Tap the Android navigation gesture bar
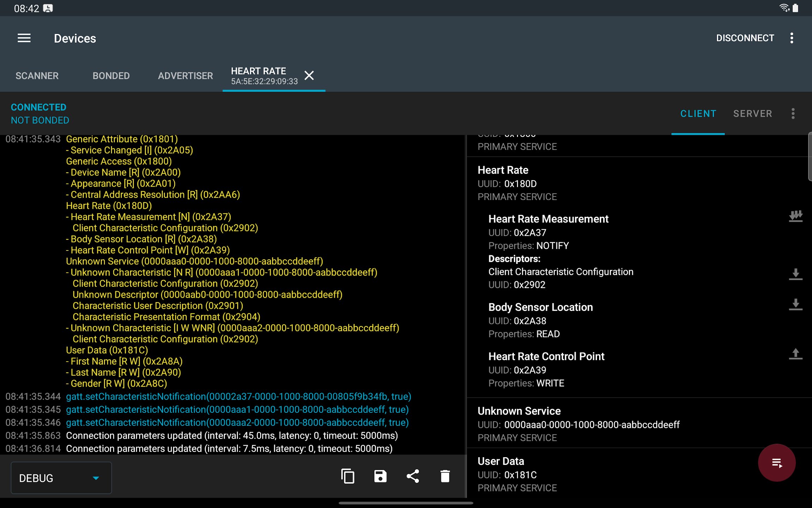This screenshot has height=508, width=812. tap(406, 503)
